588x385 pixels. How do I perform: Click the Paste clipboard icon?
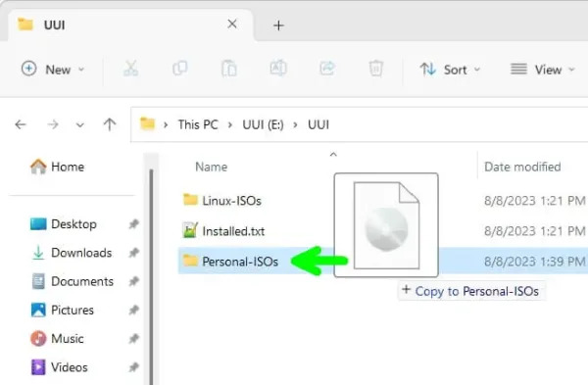point(229,69)
